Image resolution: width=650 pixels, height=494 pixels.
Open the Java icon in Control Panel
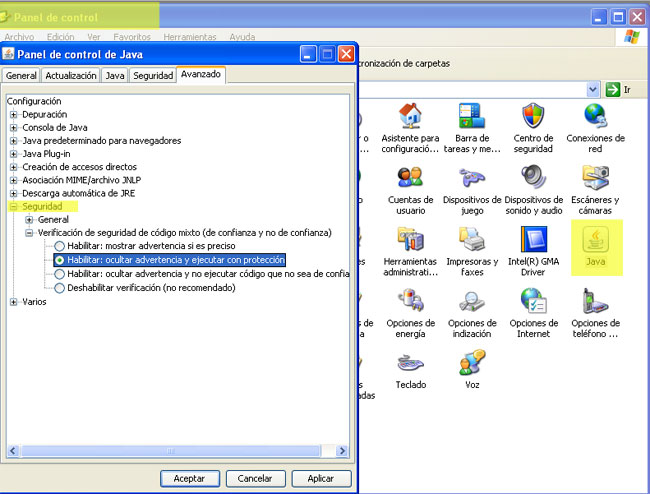click(596, 240)
